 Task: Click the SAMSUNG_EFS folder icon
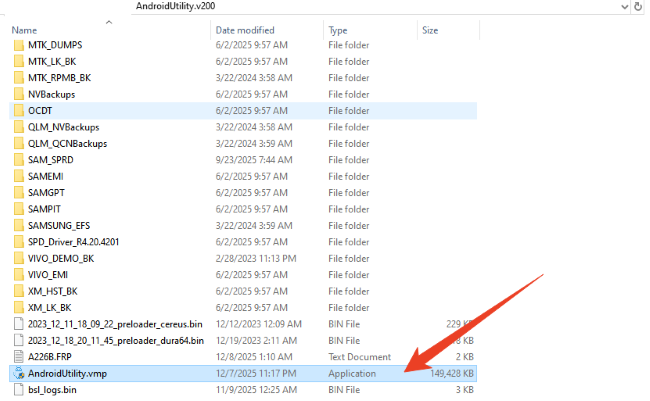tap(19, 226)
